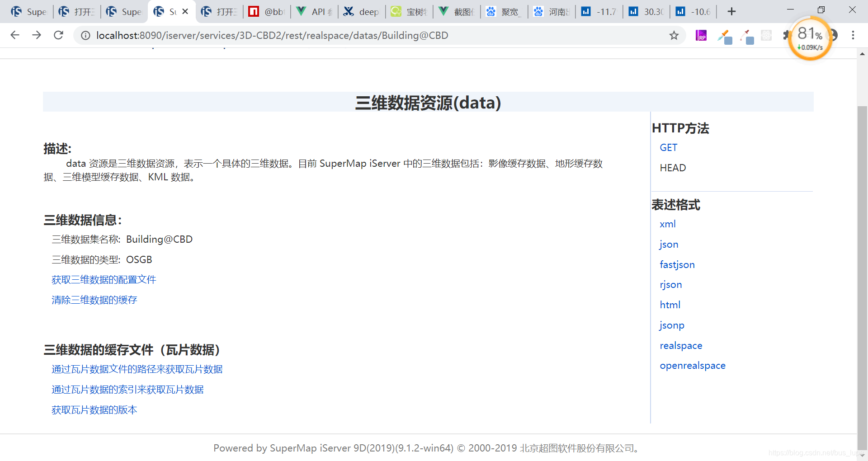This screenshot has width=868, height=461.
Task: Switch to the '@bb' tab
Action: [x=267, y=11]
